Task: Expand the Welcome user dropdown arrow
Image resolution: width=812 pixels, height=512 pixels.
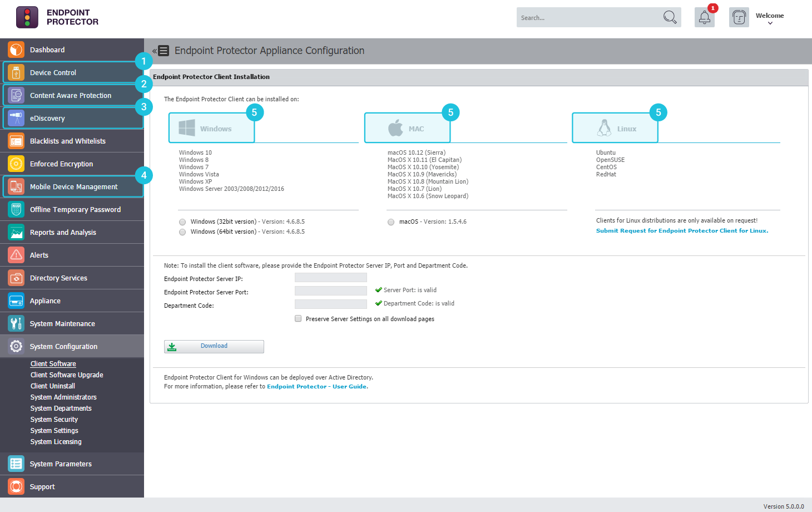Action: 770,23
